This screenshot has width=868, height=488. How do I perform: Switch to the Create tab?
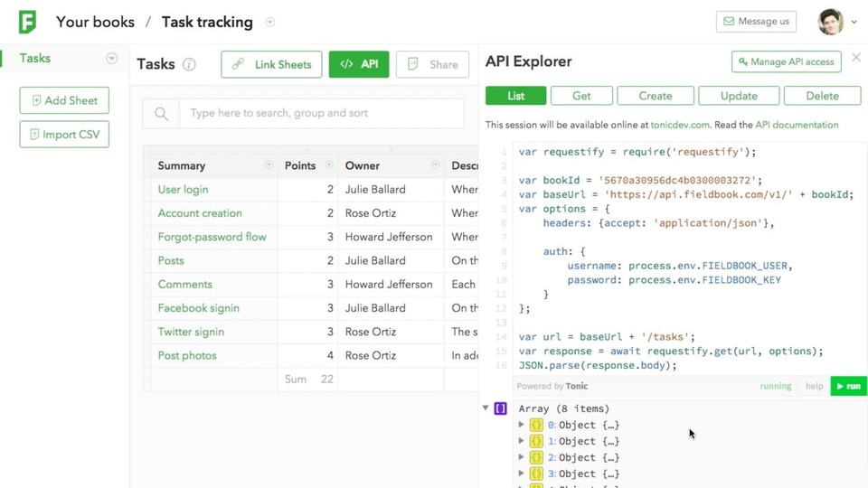pyautogui.click(x=656, y=96)
